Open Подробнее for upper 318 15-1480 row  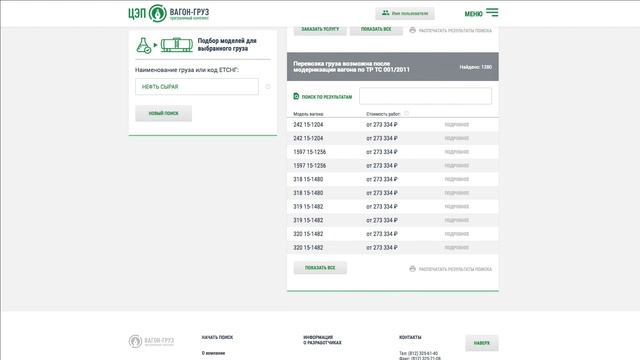(x=457, y=180)
